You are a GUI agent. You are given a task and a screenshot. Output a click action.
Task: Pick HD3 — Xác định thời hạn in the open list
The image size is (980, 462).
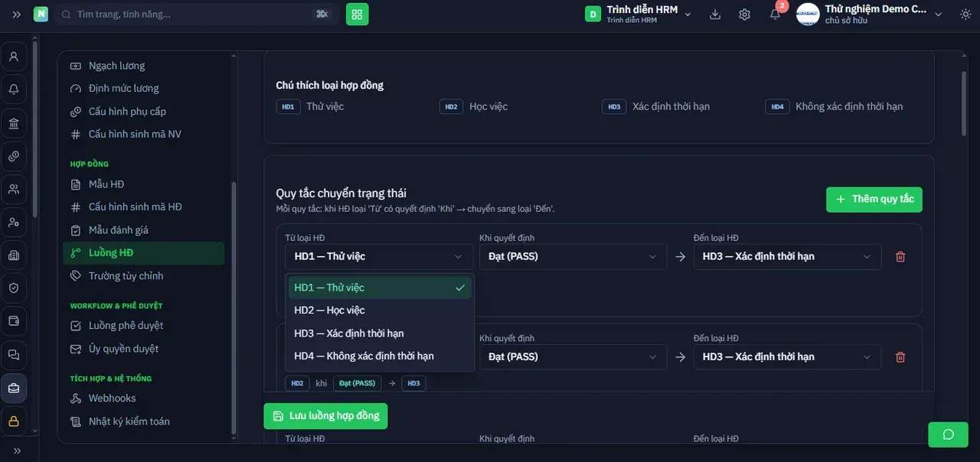click(379, 333)
